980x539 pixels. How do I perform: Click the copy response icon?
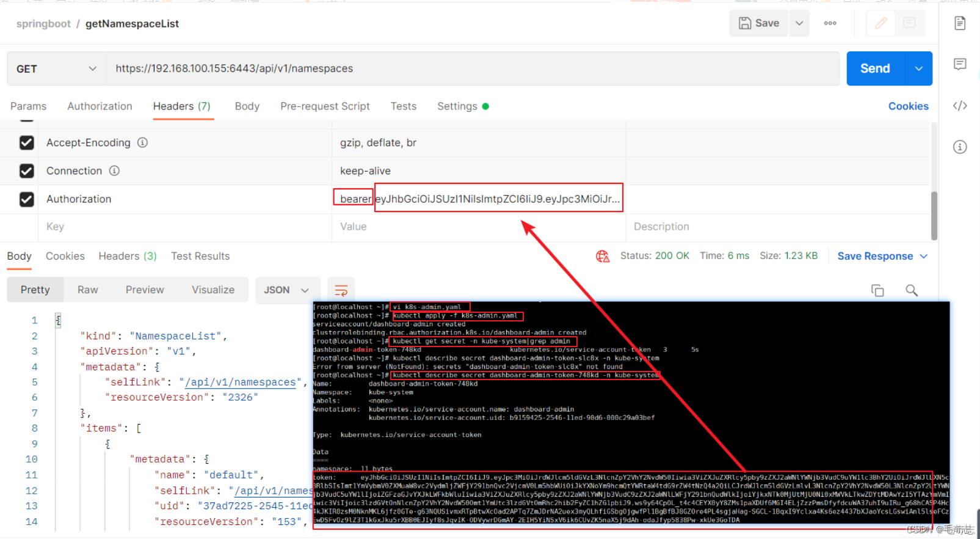877,290
